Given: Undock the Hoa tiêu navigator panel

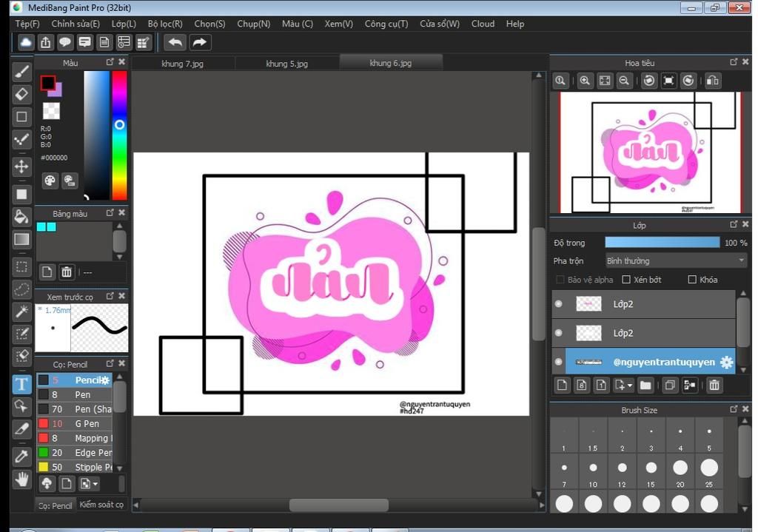Looking at the screenshot, I should tap(734, 62).
